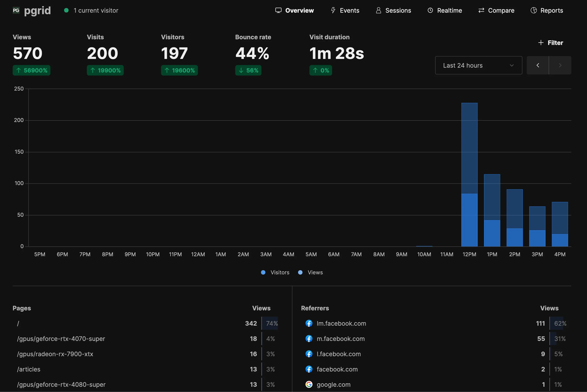The height and width of the screenshot is (392, 587).
Task: Click the lm.facebook.com referrer link
Action: [x=341, y=323]
